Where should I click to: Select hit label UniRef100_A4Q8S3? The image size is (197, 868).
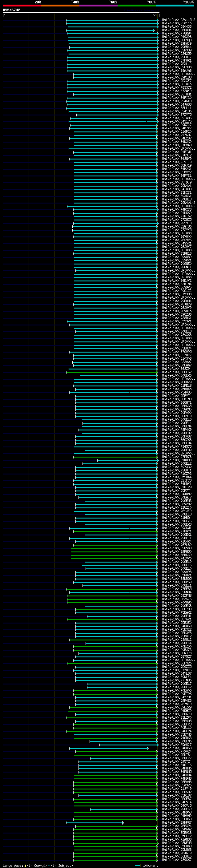[177, 748]
